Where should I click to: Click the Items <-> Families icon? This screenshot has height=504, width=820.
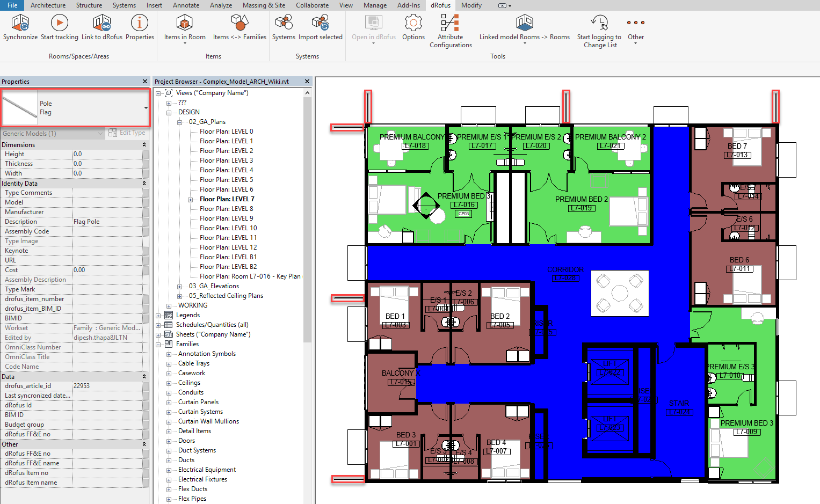click(239, 24)
